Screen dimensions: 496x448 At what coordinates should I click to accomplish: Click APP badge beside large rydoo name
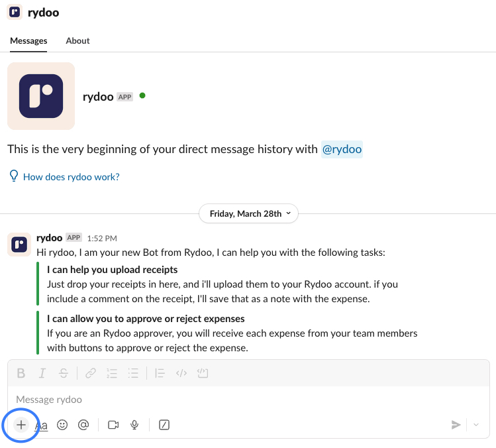point(125,97)
